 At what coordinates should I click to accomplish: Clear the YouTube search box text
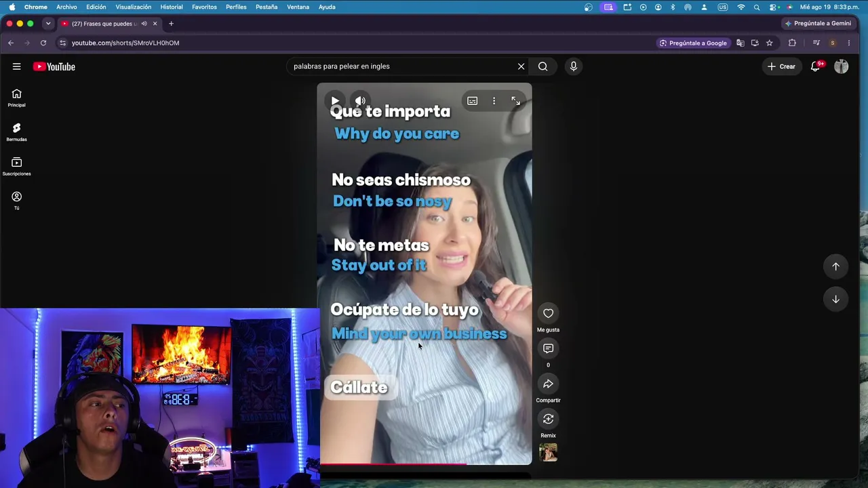click(521, 66)
